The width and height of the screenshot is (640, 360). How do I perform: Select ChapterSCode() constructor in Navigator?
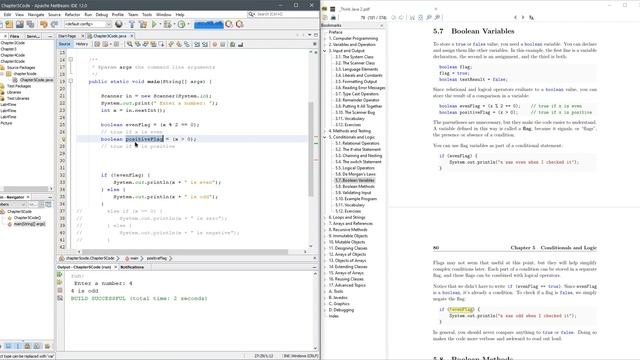(x=27, y=218)
